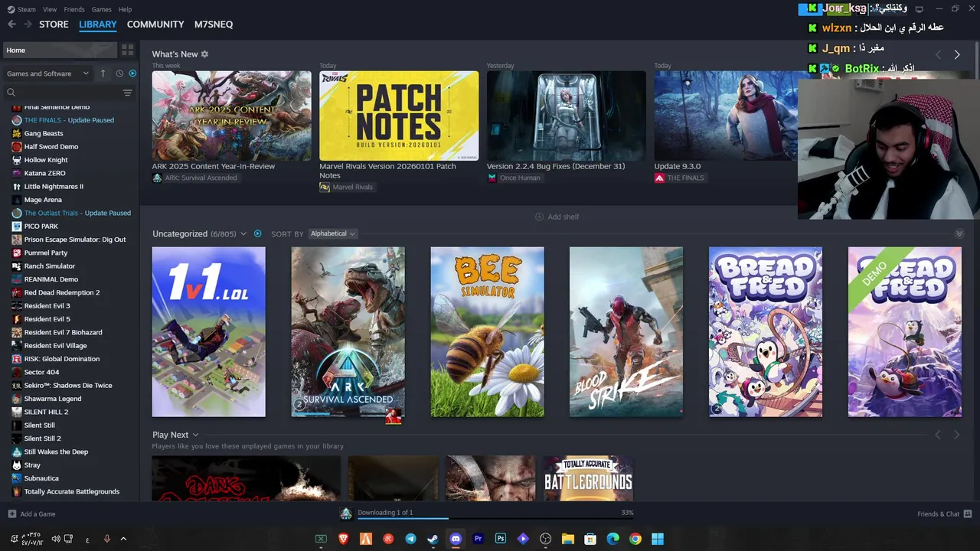Open Telegram from the taskbar

click(x=410, y=539)
